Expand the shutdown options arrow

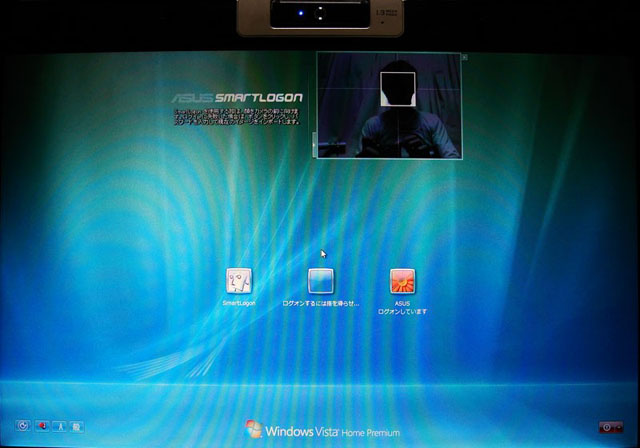click(619, 427)
